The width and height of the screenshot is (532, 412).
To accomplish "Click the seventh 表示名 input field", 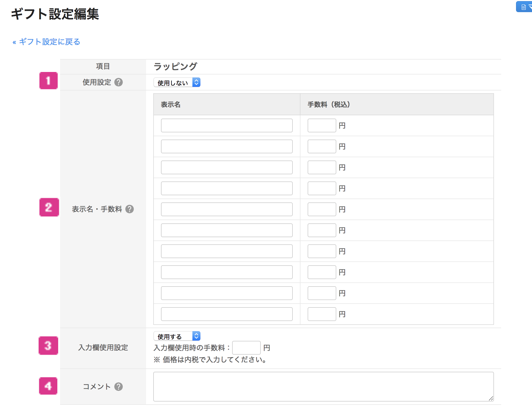I will tap(227, 251).
